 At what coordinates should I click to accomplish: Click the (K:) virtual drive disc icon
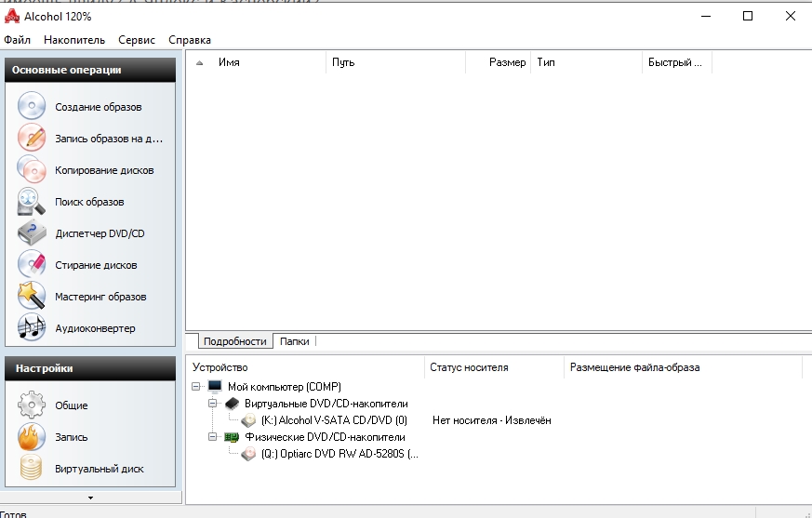coord(248,420)
